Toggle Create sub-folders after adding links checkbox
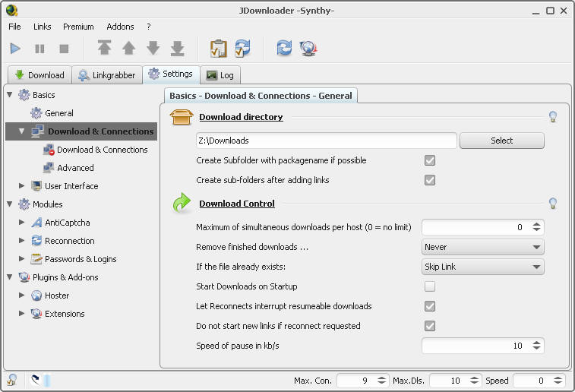Image resolution: width=575 pixels, height=392 pixels. tap(430, 180)
